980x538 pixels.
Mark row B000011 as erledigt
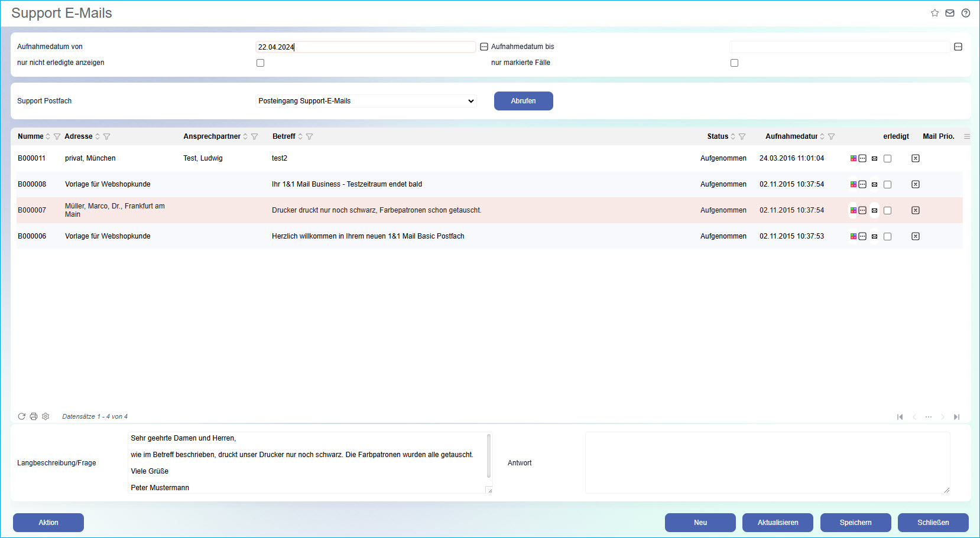point(888,159)
